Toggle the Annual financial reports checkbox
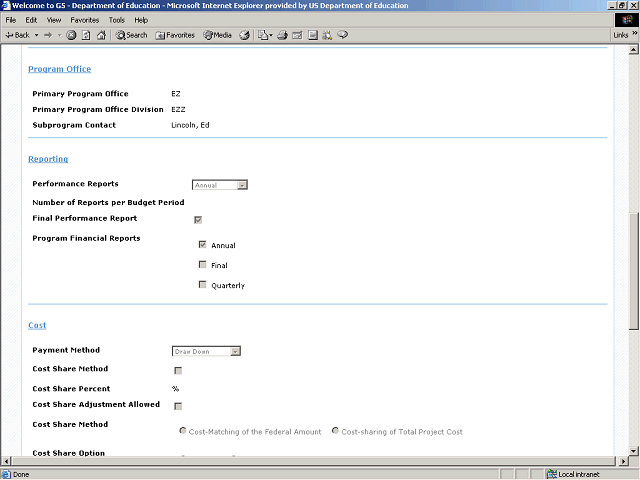640x480 pixels. [202, 244]
